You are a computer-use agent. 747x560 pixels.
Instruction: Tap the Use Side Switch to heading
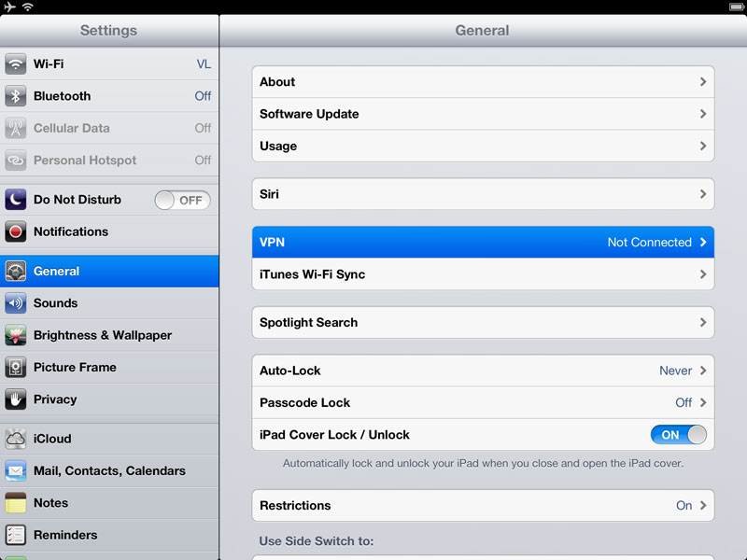[317, 541]
